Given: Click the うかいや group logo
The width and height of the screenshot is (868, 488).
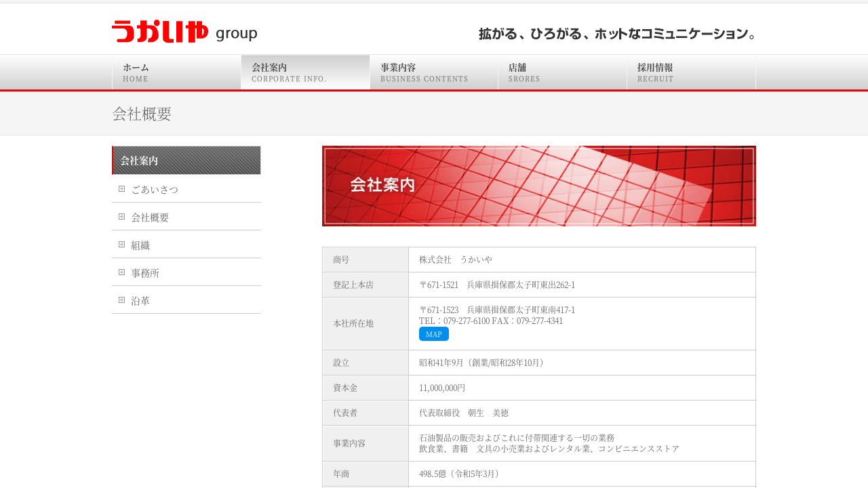Looking at the screenshot, I should (x=184, y=32).
